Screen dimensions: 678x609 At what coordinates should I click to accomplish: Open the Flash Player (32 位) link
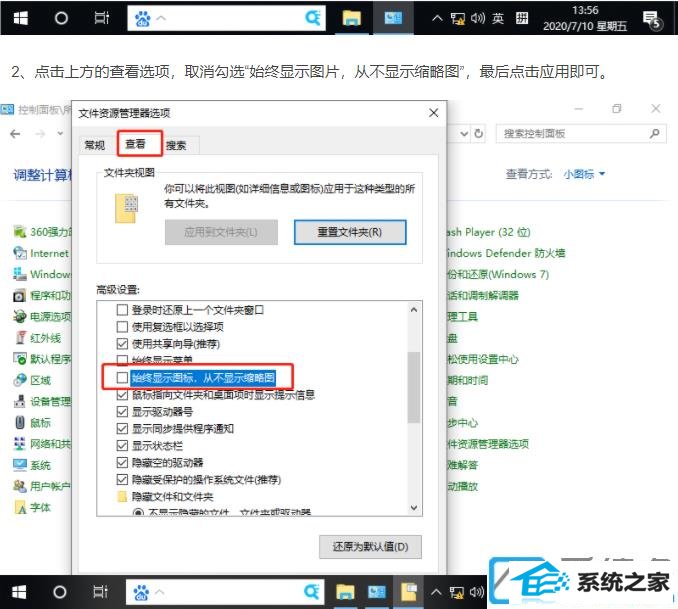tap(489, 232)
